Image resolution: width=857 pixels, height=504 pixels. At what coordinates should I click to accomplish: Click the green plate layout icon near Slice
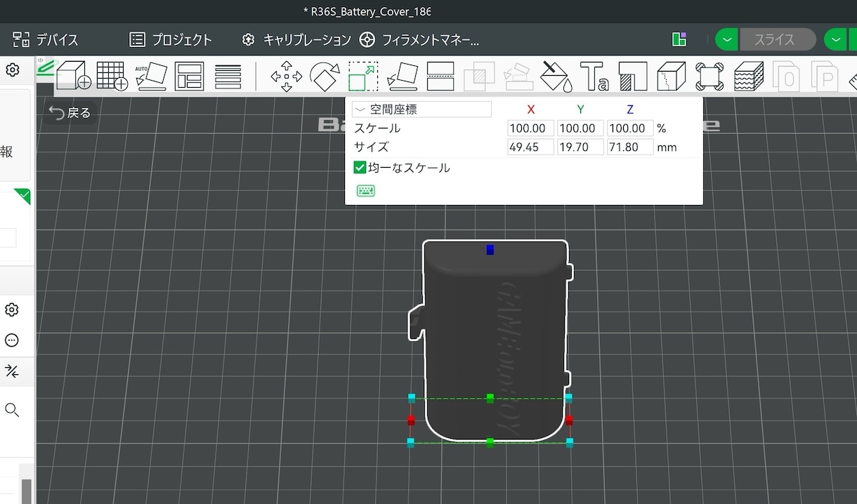pos(679,39)
